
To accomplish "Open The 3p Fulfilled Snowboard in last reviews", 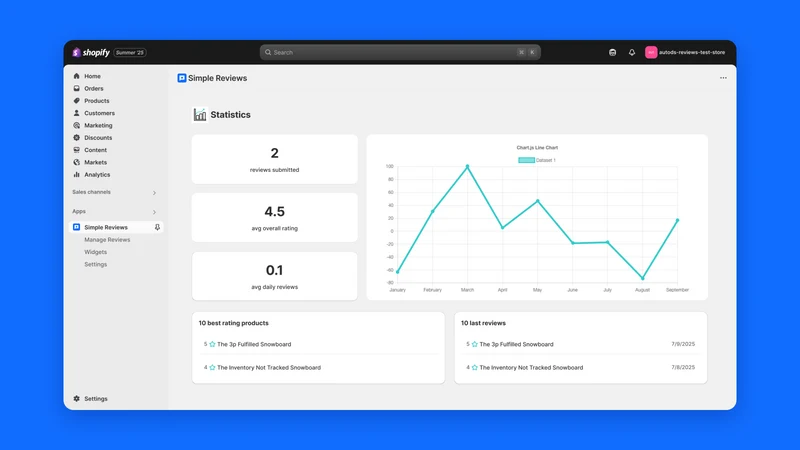I will (x=516, y=344).
